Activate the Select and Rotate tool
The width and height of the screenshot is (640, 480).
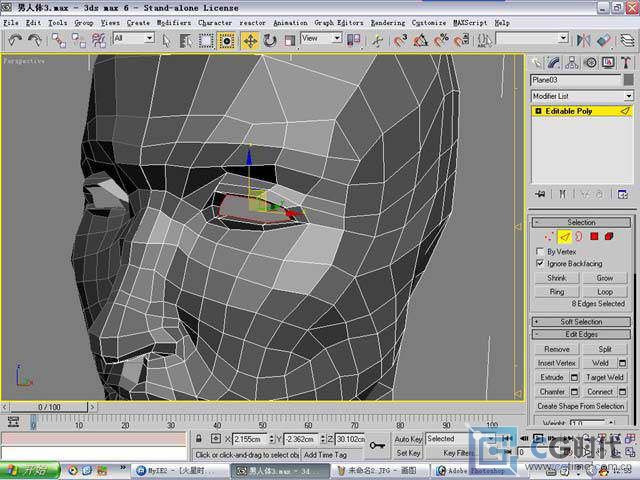coord(270,40)
